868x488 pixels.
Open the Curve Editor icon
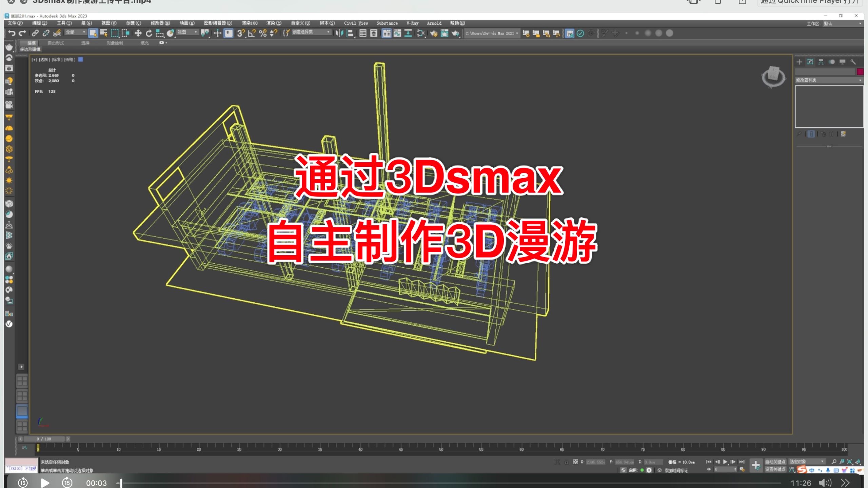tap(397, 33)
